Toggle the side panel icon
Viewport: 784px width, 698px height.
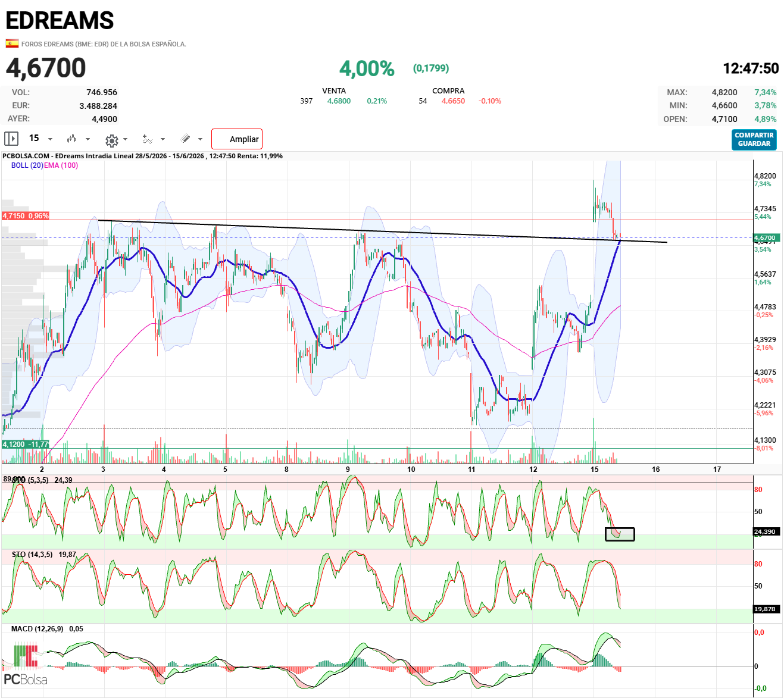pos(11,139)
